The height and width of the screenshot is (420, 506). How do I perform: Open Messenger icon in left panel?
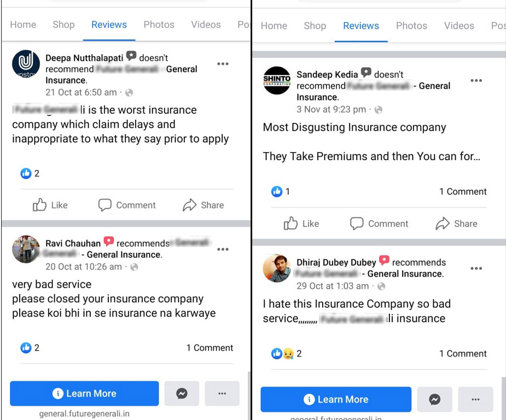[x=182, y=393]
